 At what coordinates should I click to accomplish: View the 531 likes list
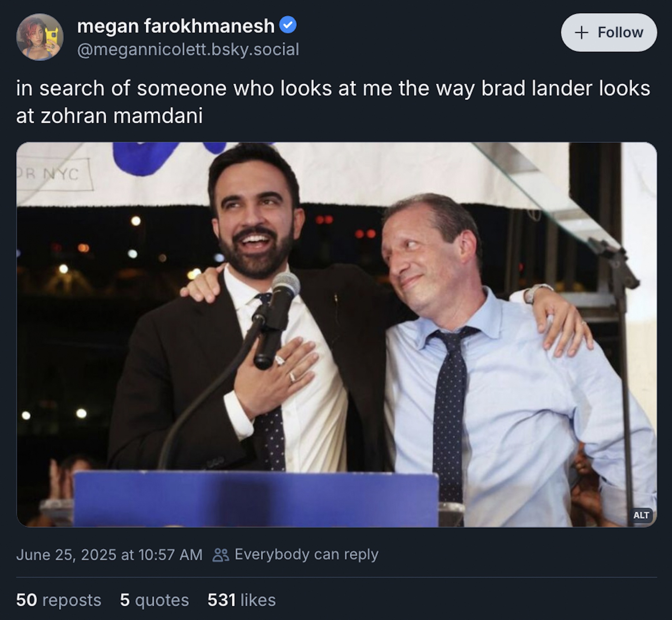[241, 600]
